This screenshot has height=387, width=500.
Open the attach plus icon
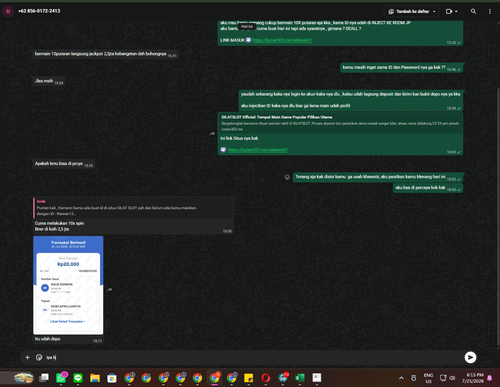click(27, 357)
